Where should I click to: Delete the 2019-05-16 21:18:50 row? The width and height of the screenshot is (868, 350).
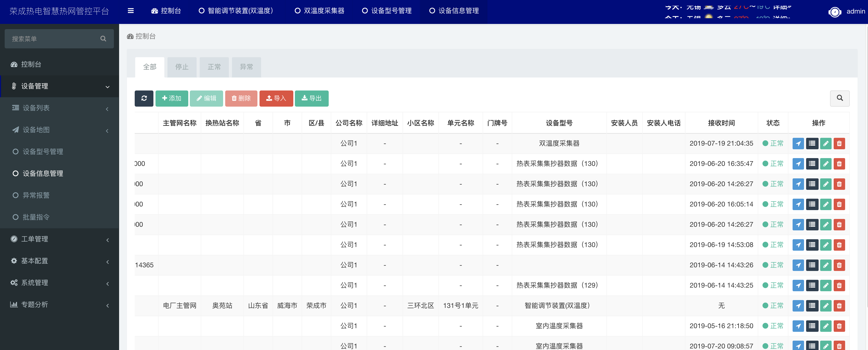pyautogui.click(x=839, y=326)
